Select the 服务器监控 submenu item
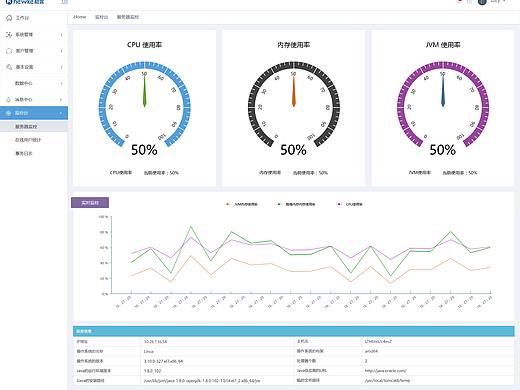 26,127
